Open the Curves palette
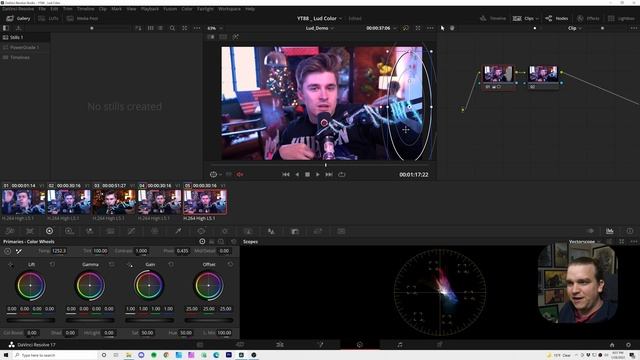Image resolution: width=640 pixels, height=360 pixels. tap(131, 231)
